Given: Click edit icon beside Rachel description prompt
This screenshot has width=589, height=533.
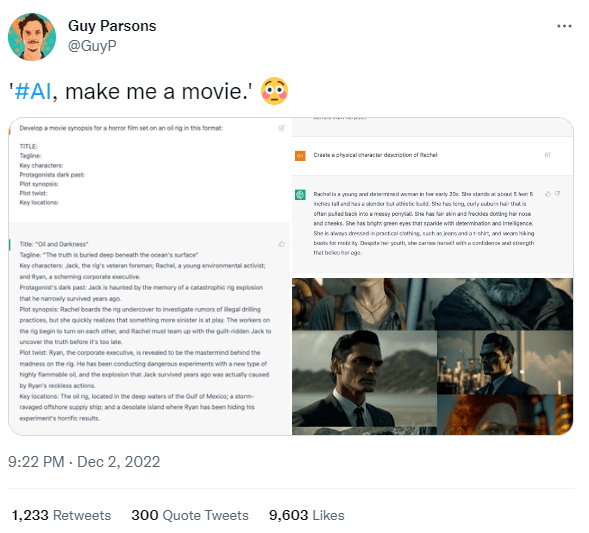Looking at the screenshot, I should click(547, 155).
